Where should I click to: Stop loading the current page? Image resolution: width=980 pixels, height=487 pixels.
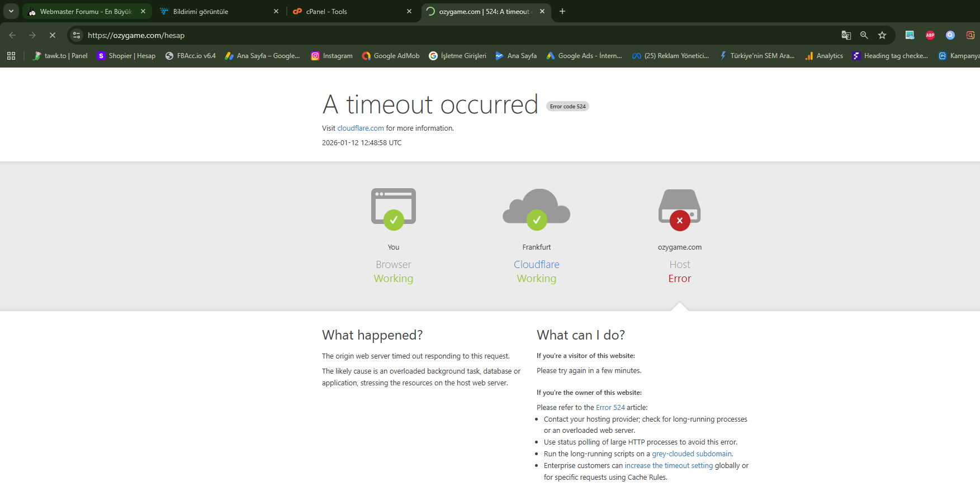[x=53, y=35]
